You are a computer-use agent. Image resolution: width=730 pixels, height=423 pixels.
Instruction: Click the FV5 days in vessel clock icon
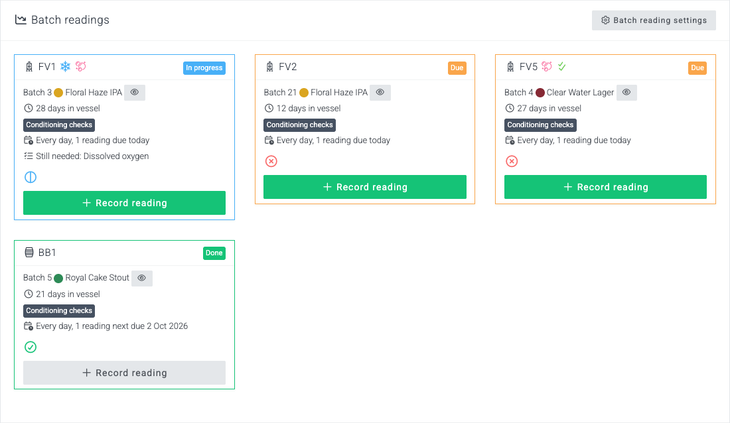(510, 108)
